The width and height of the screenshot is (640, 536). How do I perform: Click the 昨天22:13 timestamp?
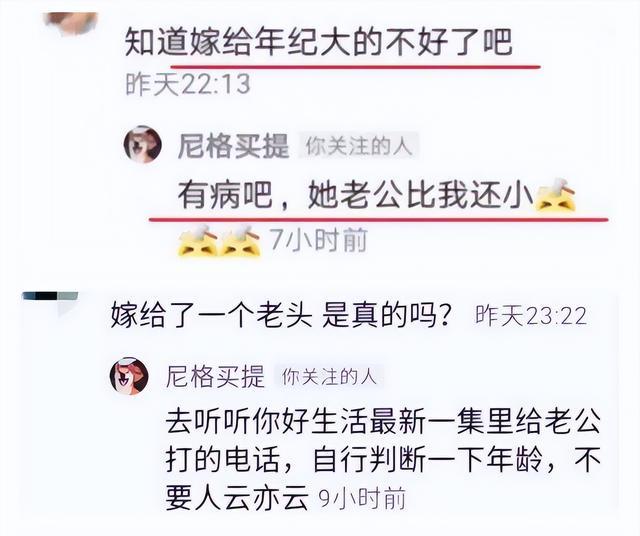point(188,85)
